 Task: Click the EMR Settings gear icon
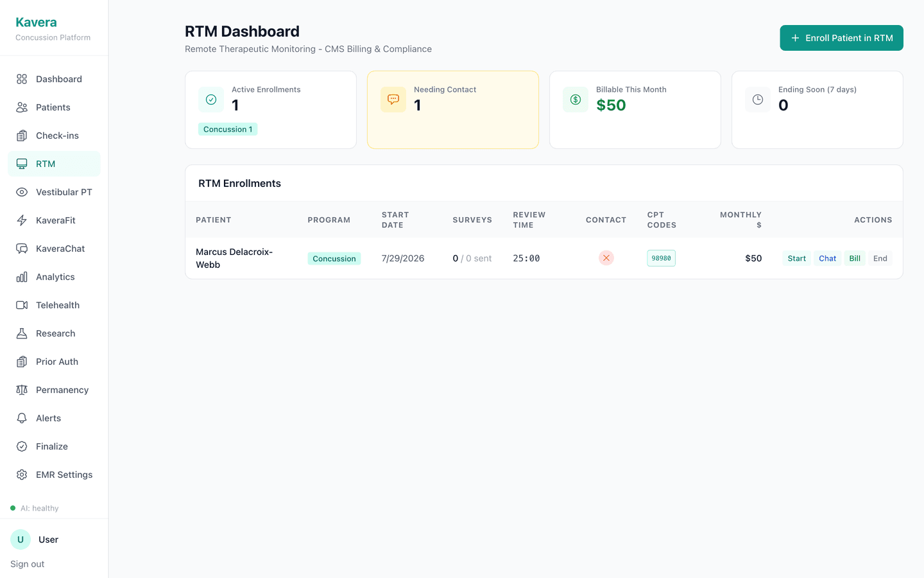22,475
